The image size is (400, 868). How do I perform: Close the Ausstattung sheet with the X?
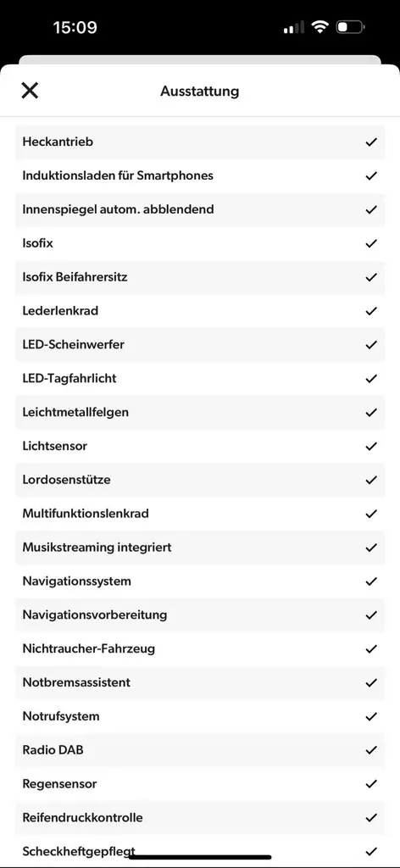pos(30,90)
